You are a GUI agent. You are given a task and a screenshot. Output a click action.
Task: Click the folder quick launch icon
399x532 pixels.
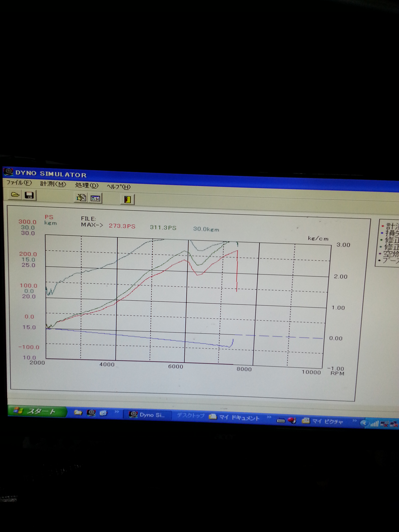[78, 413]
